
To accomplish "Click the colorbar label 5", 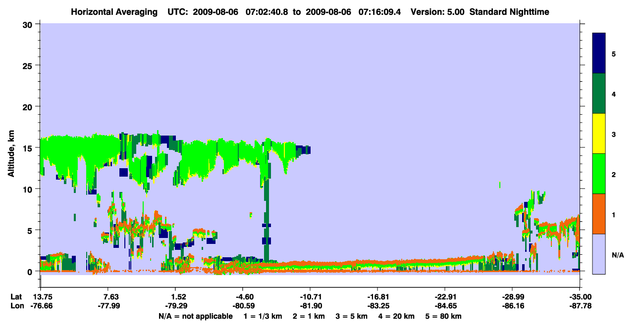I will (613, 53).
